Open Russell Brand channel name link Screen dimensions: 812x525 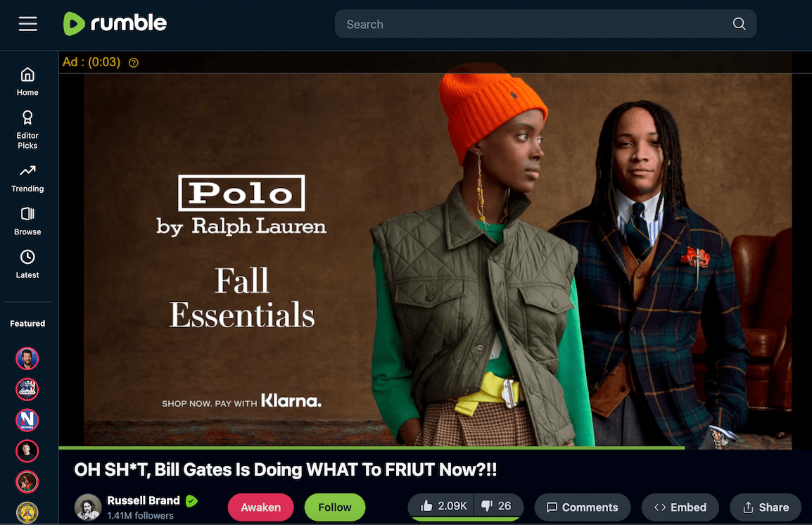point(144,500)
